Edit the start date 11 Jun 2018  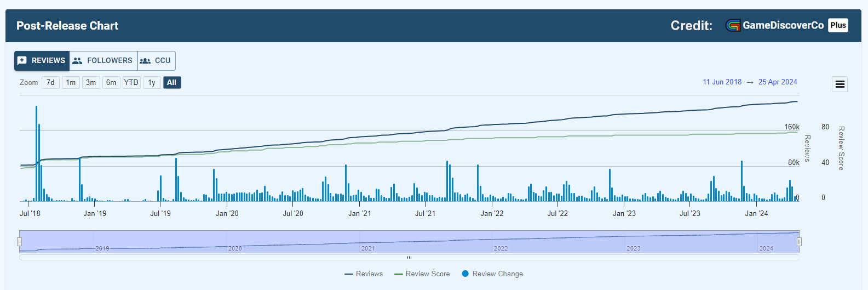[722, 82]
